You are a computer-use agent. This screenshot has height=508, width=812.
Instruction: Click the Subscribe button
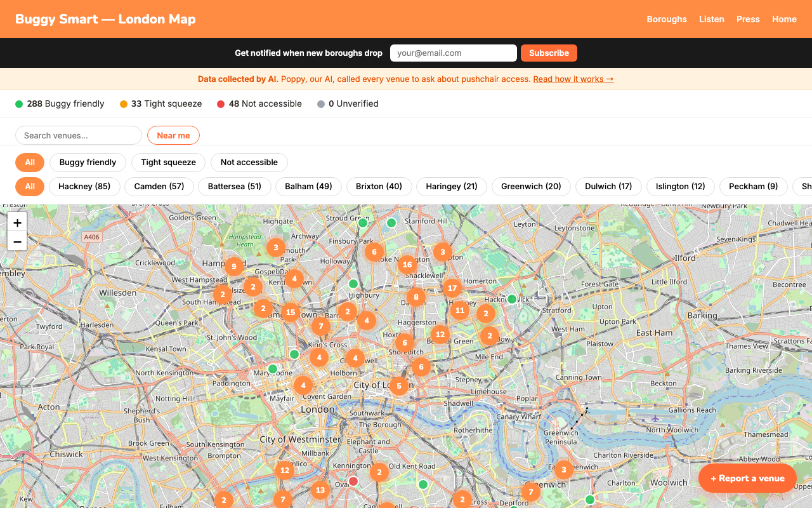[x=549, y=53]
